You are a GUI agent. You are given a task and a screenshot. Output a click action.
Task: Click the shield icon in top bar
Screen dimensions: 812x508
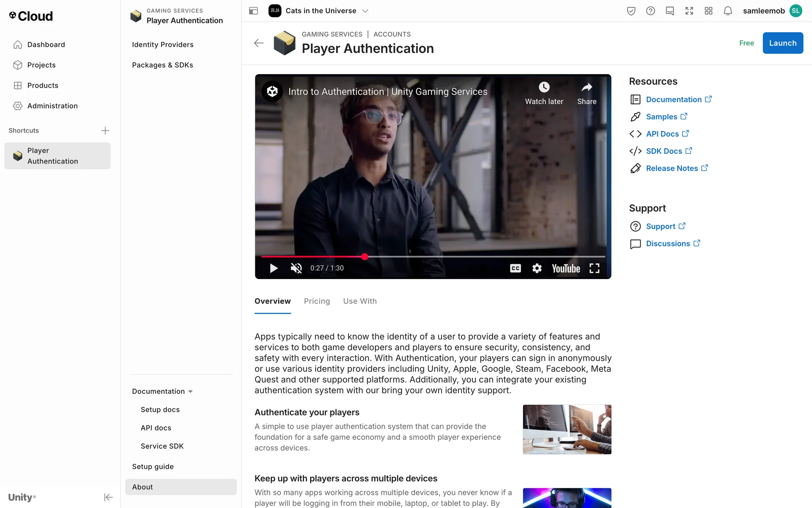tap(631, 11)
